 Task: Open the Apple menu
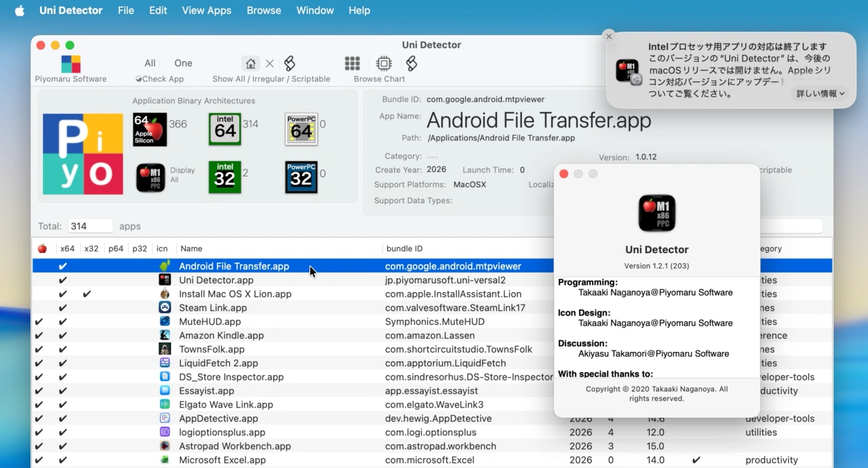(19, 10)
